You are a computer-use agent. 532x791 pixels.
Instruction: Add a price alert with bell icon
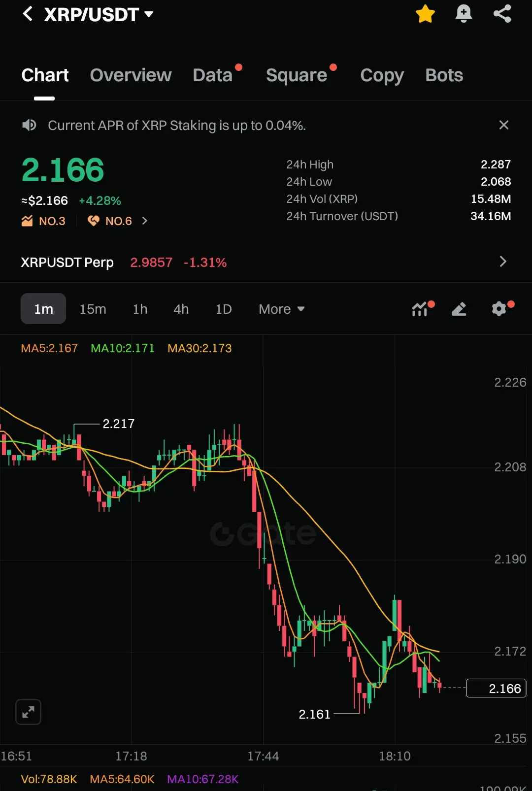point(464,14)
